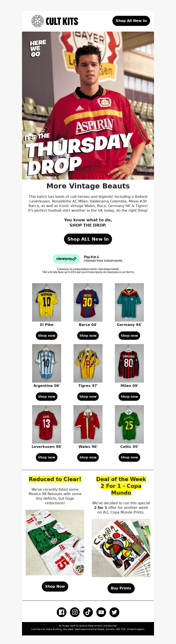Screen dimensions: 176x644
Task: Click the Unsubscribe link in footer
Action: (110, 626)
